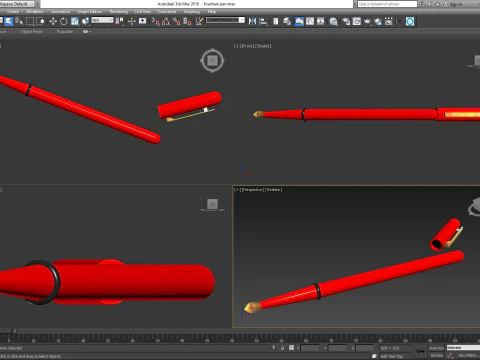The width and height of the screenshot is (480, 360).
Task: Click the ViewCube in the top-left viewport
Action: click(212, 61)
